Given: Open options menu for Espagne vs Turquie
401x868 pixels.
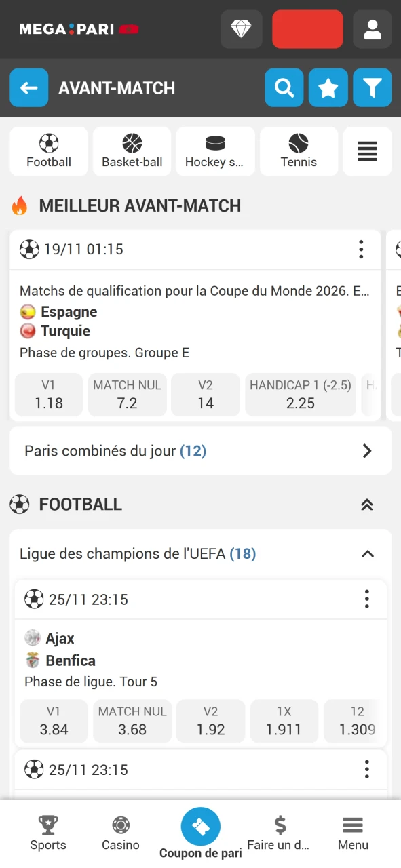Looking at the screenshot, I should (x=361, y=250).
